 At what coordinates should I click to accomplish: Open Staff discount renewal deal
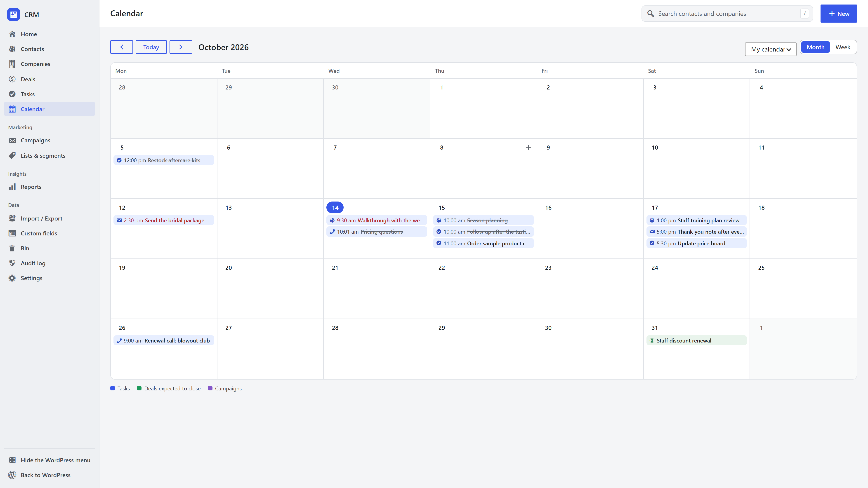[x=696, y=340]
